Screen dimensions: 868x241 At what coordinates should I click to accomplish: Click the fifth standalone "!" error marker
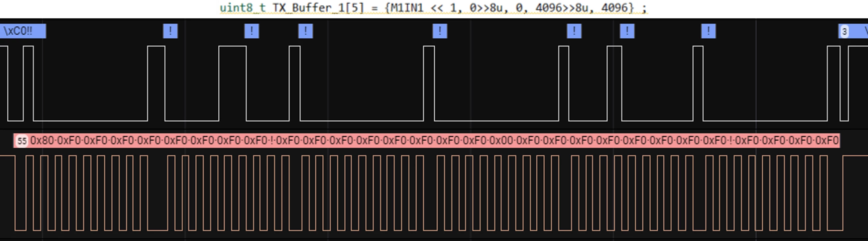click(x=574, y=31)
